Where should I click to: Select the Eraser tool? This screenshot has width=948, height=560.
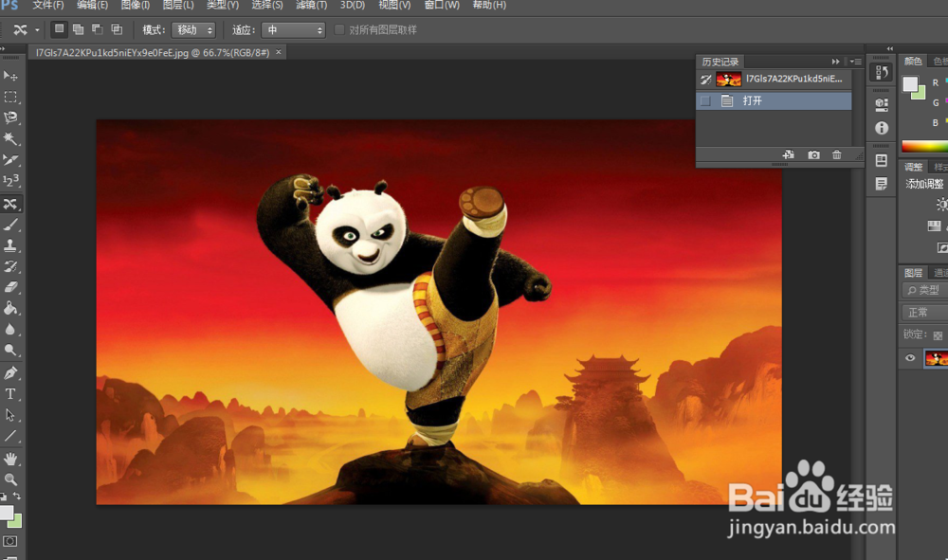(x=10, y=287)
